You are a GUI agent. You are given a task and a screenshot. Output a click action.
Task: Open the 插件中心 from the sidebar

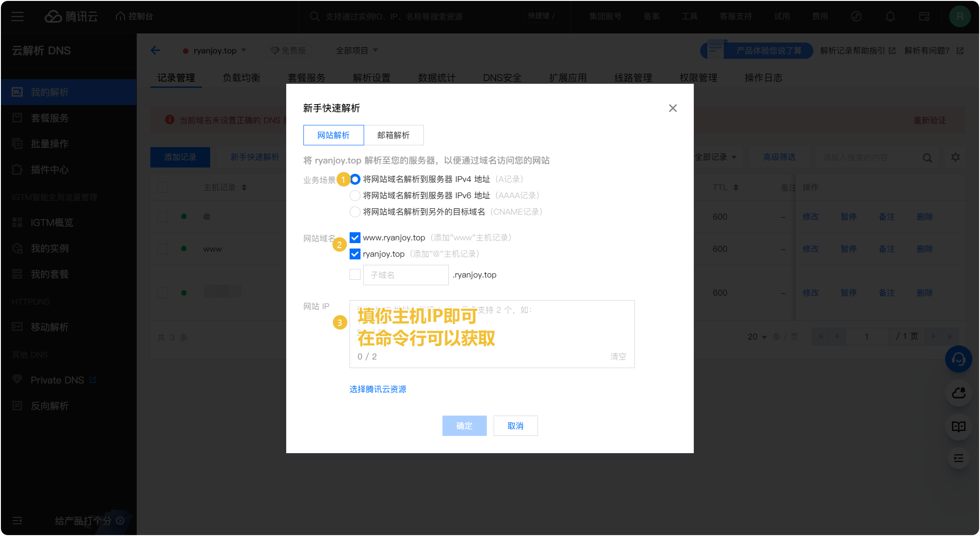[x=49, y=170]
